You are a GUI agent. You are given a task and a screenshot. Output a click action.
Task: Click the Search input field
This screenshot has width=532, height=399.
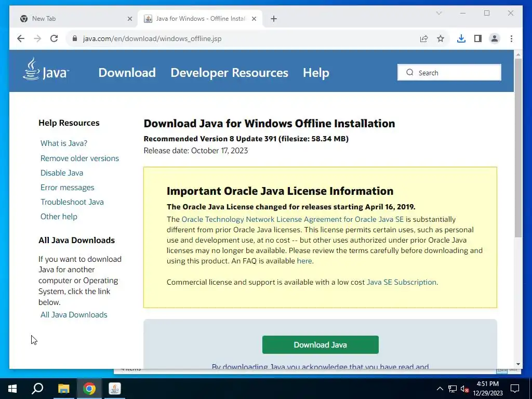tap(449, 72)
